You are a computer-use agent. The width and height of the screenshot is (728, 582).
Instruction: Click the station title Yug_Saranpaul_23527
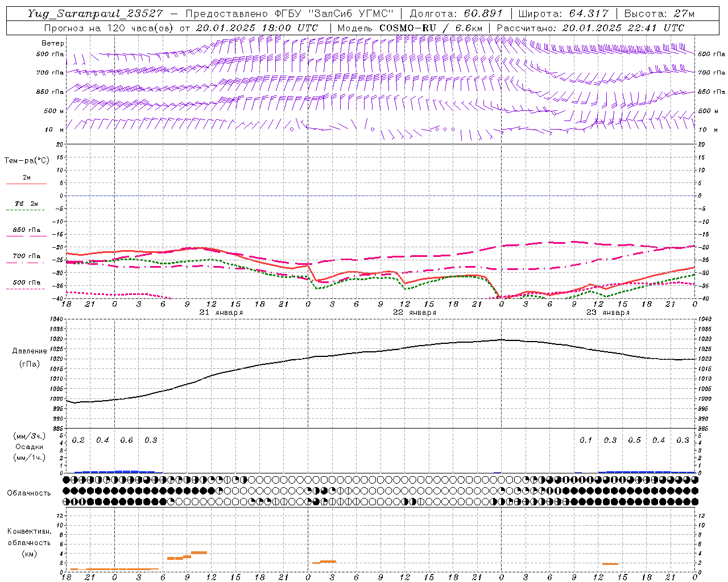pyautogui.click(x=95, y=14)
